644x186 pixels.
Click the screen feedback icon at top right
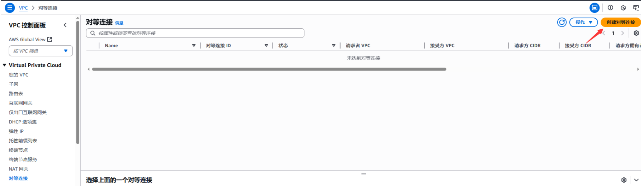[636, 8]
